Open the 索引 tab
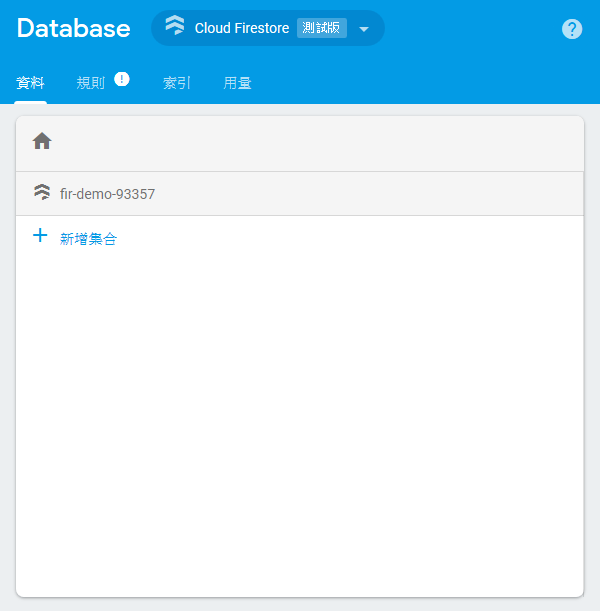The height and width of the screenshot is (611, 600). click(176, 83)
